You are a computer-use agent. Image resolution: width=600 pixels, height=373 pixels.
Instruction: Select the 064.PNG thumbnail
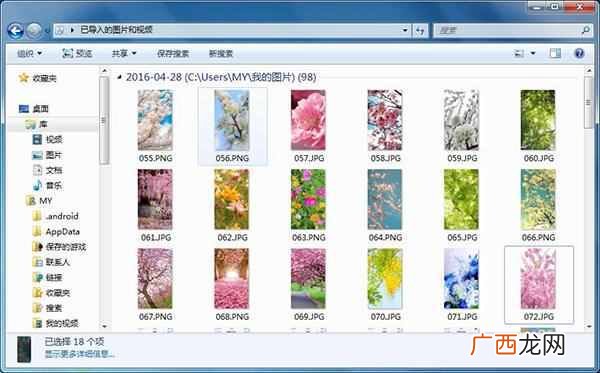pos(385,199)
